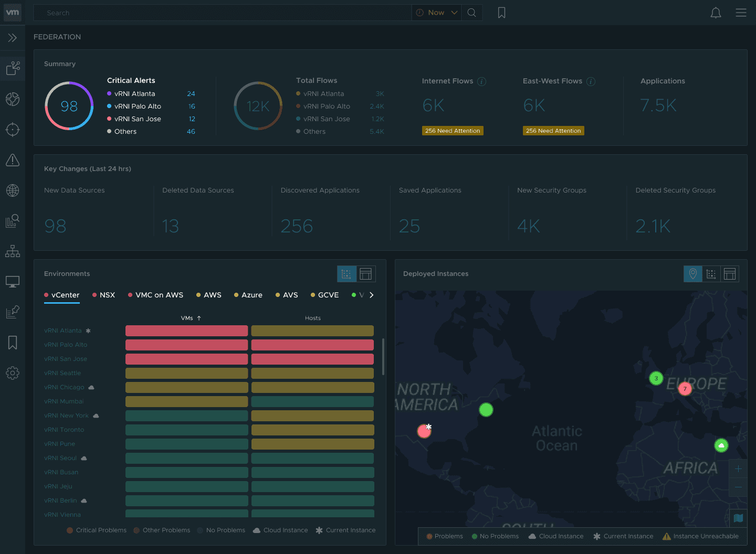Image resolution: width=756 pixels, height=554 pixels.
Task: Select the vCenter tab
Action: (62, 295)
